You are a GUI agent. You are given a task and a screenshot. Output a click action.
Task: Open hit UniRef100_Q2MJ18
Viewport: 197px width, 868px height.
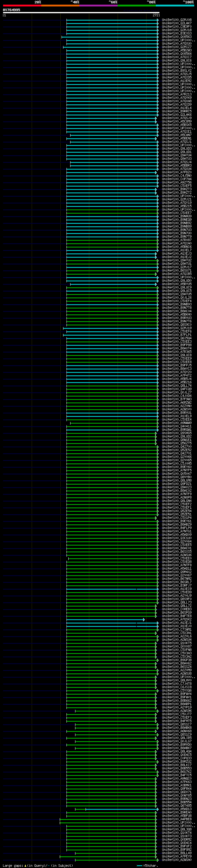pos(177,30)
